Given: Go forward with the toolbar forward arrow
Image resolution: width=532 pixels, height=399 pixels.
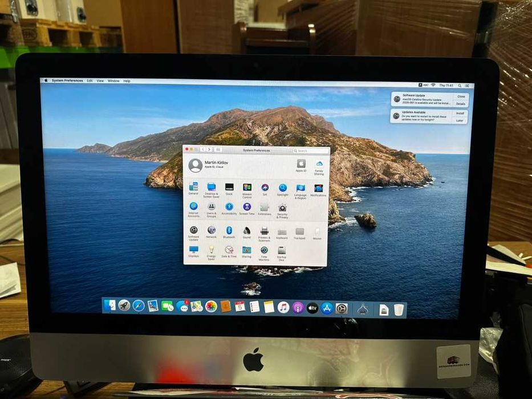Looking at the screenshot, I should click(x=209, y=149).
